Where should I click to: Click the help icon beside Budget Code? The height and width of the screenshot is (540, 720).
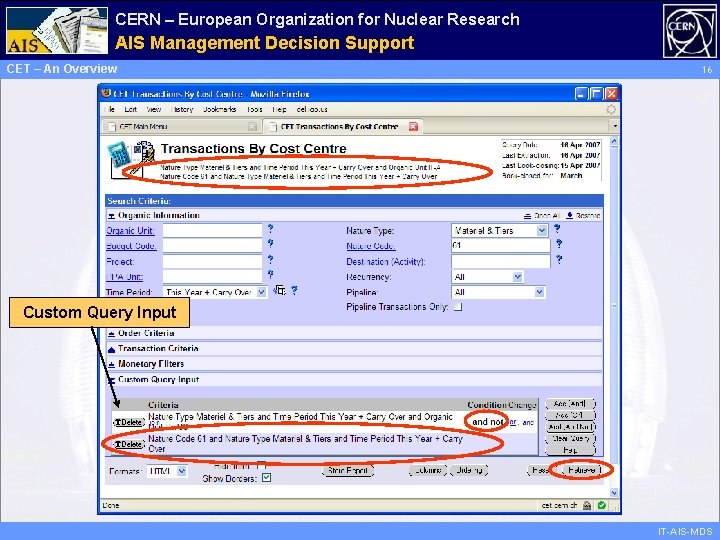pos(270,243)
